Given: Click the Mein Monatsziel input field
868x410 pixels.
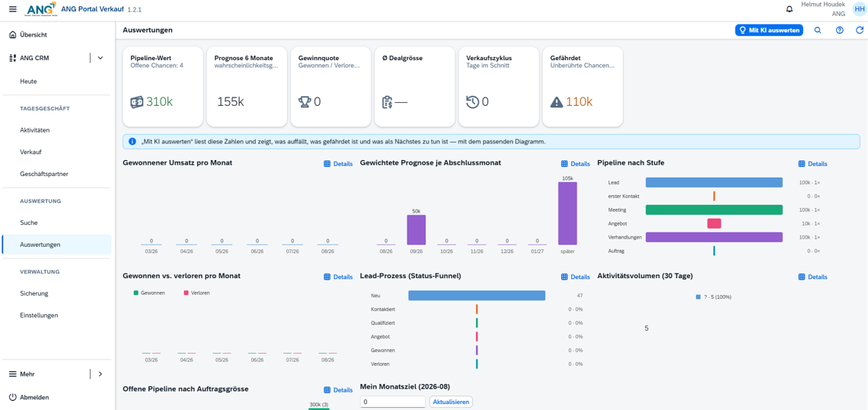Looking at the screenshot, I should [x=394, y=402].
